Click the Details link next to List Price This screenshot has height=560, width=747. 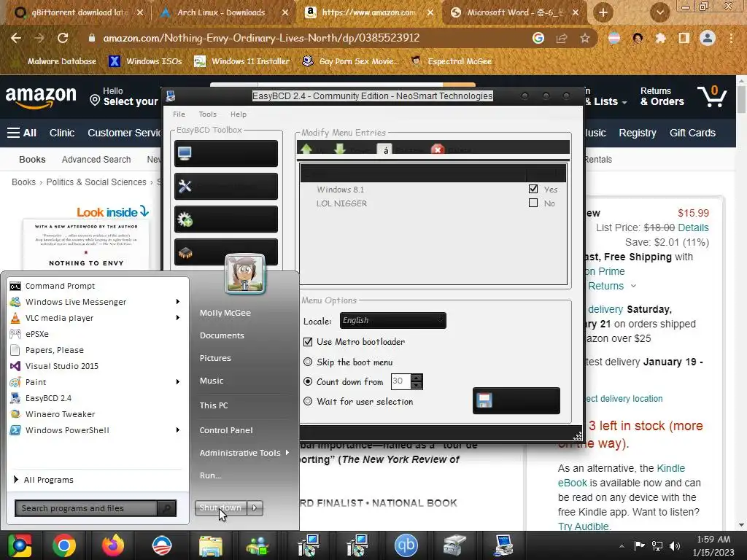[693, 227]
